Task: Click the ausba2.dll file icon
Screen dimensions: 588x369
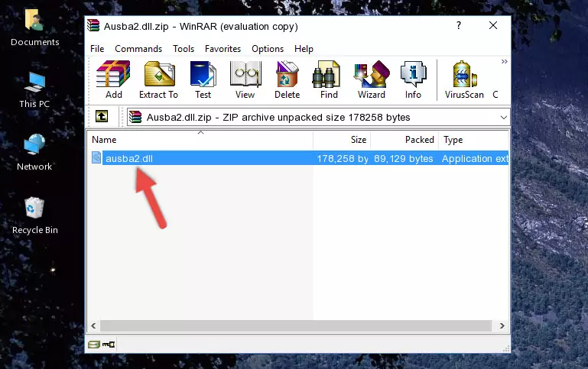Action: pyautogui.click(x=96, y=157)
